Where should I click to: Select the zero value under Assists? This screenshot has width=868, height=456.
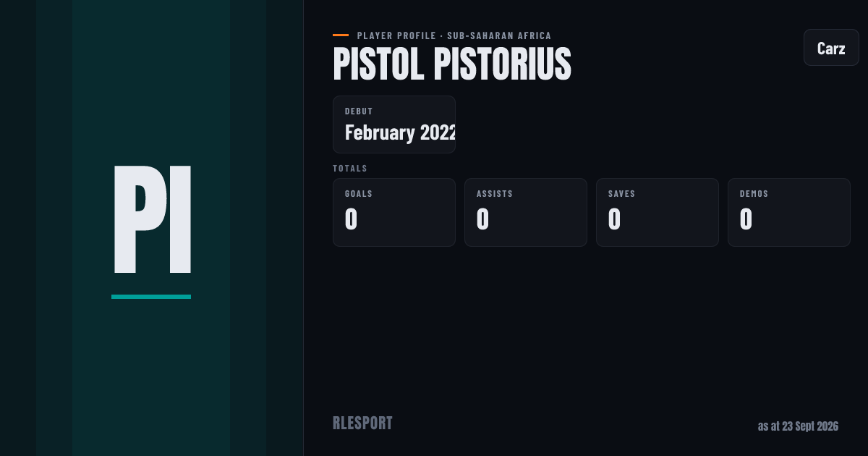[483, 219]
